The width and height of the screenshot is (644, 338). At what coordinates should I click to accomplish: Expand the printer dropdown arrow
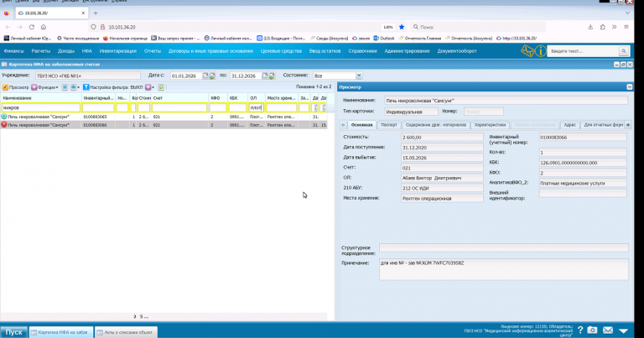click(x=79, y=87)
